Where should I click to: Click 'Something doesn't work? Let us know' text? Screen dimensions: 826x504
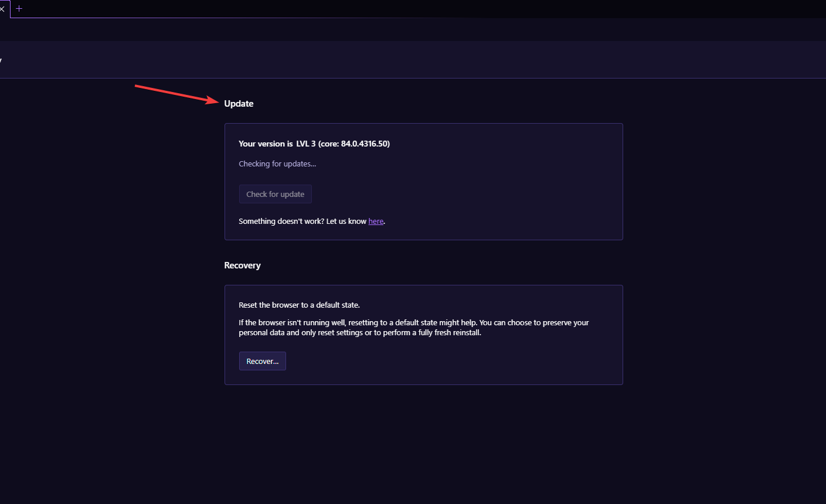pos(302,221)
